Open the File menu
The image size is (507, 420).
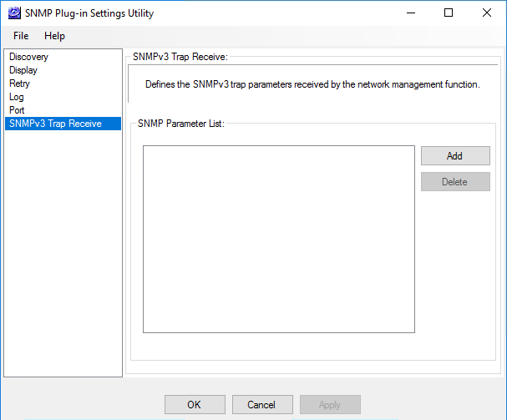tap(21, 36)
